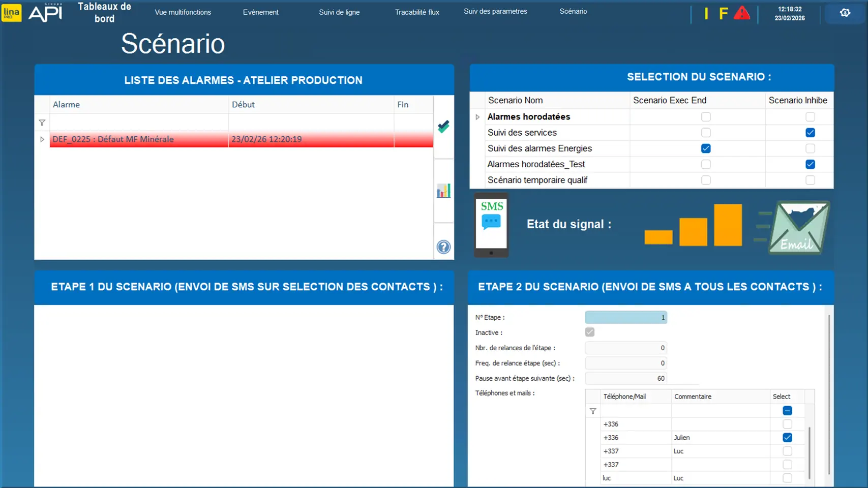Open the Suivi de ligne menu
This screenshot has width=868, height=488.
click(339, 12)
